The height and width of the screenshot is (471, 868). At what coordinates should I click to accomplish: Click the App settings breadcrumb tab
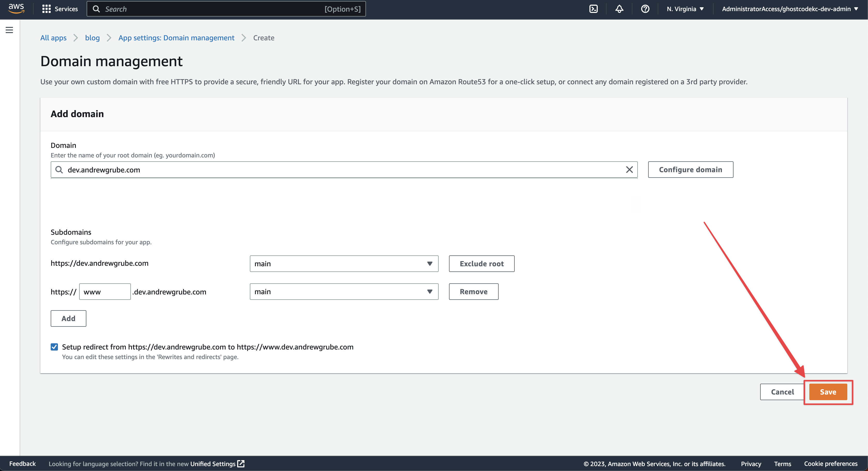tap(176, 37)
